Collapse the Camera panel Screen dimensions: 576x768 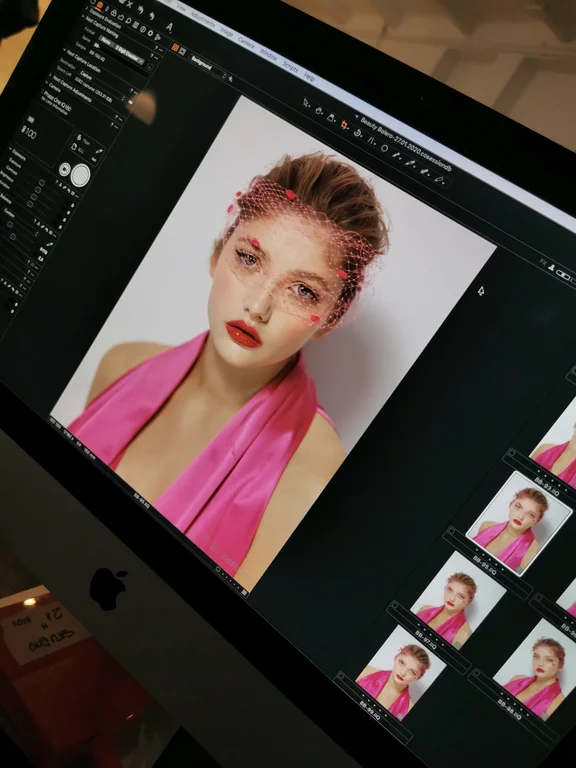click(47, 82)
